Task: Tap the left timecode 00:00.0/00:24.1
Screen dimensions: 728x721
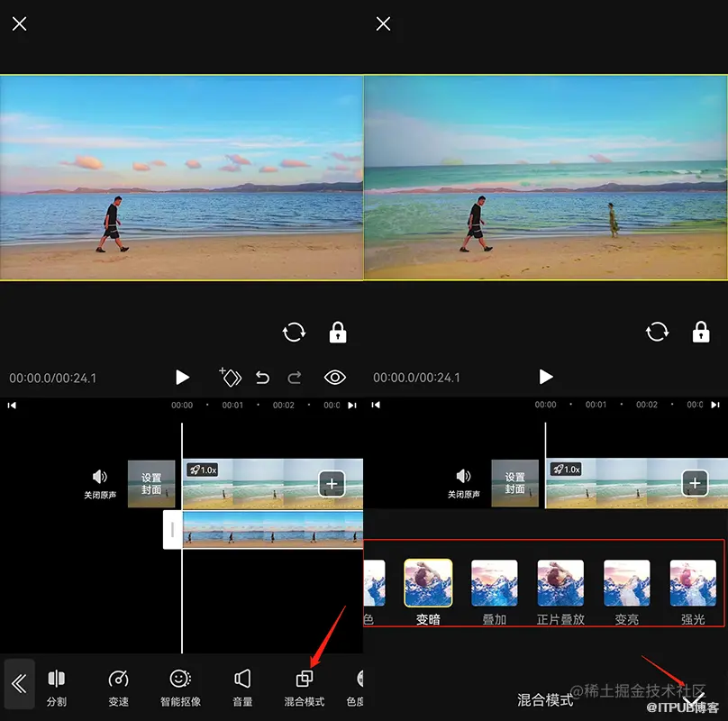Action: click(x=53, y=379)
